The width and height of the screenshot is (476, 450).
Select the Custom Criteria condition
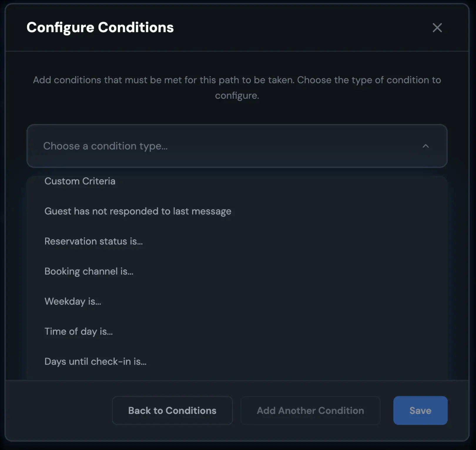(x=80, y=181)
